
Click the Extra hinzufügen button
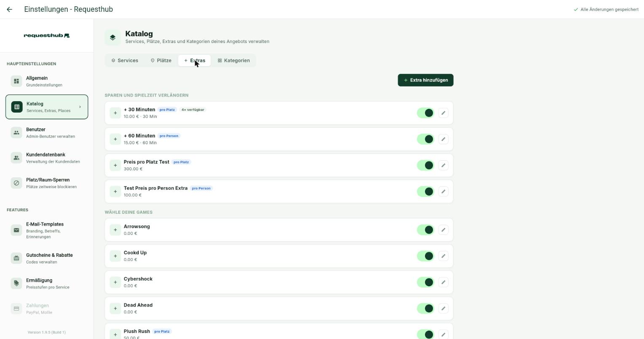click(425, 80)
